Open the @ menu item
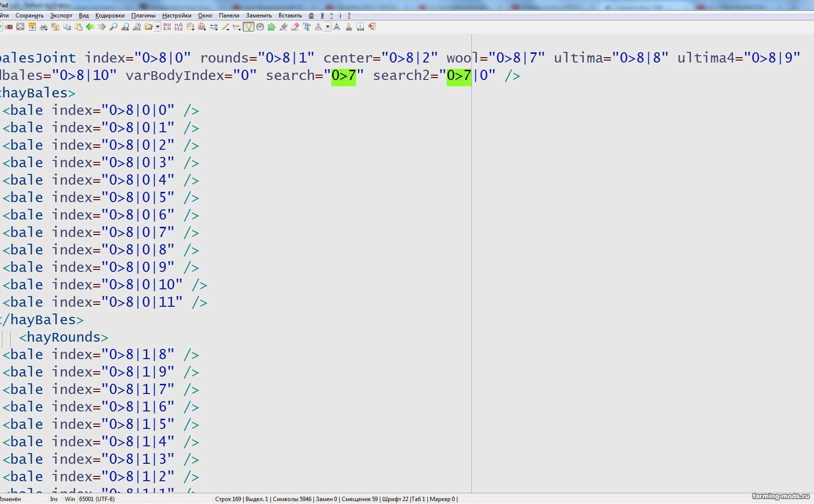The height and width of the screenshot is (504, 814). [x=311, y=16]
